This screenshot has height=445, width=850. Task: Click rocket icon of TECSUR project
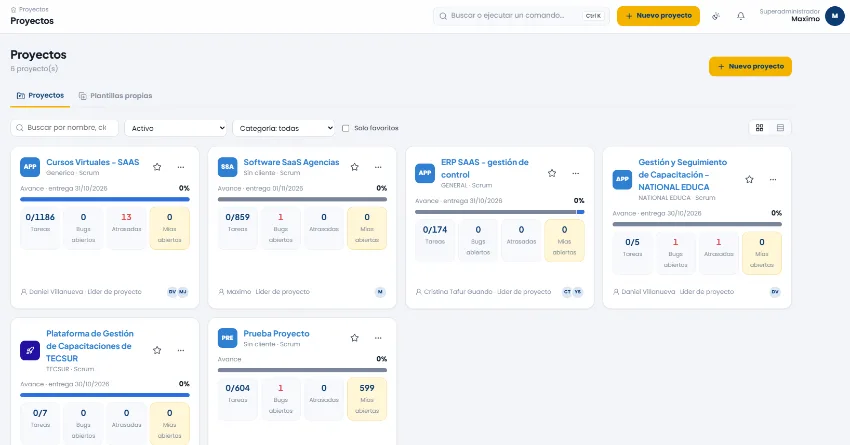30,350
